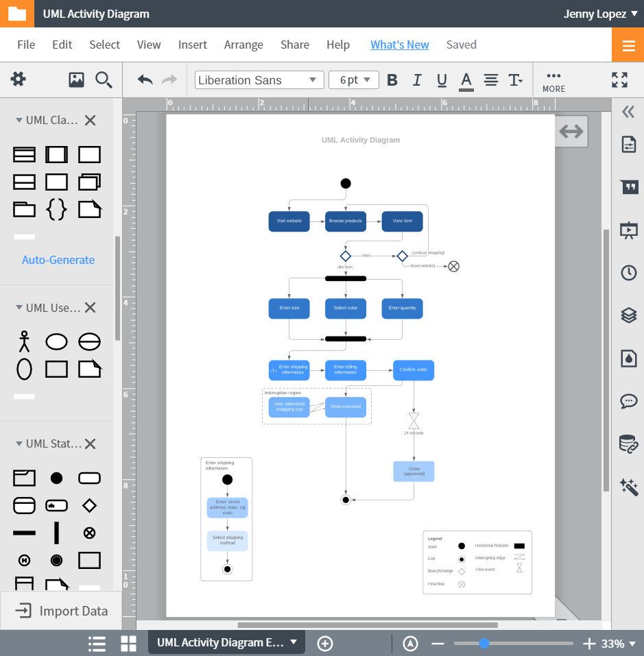Add a new page

(325, 644)
